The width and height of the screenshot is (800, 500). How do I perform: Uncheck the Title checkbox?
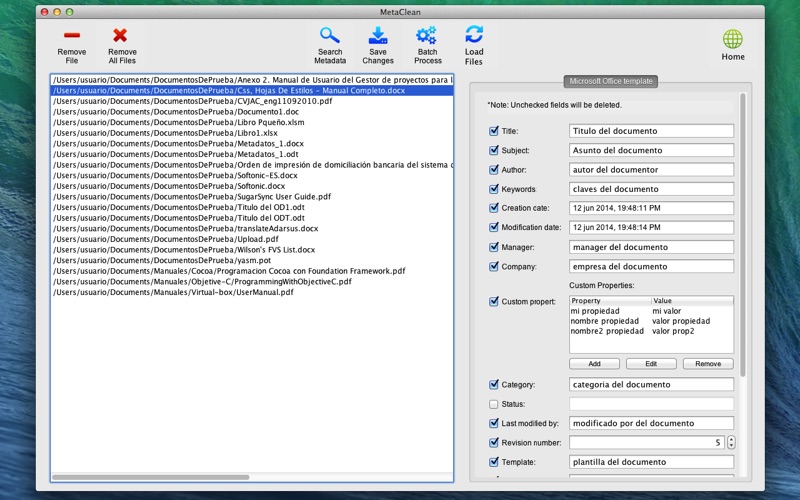(x=493, y=131)
